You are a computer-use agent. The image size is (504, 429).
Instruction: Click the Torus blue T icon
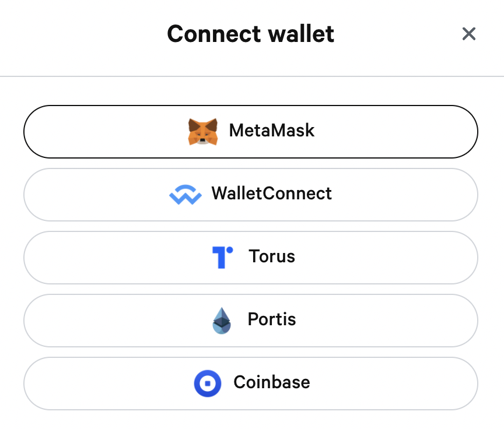click(x=222, y=257)
